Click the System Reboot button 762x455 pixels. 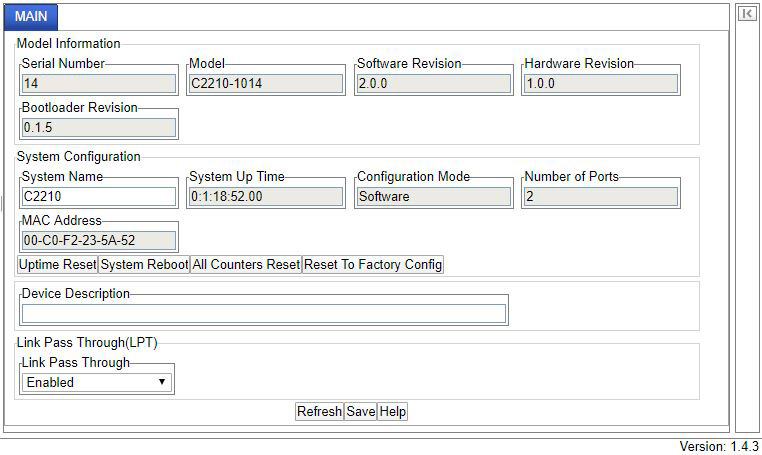click(x=144, y=265)
